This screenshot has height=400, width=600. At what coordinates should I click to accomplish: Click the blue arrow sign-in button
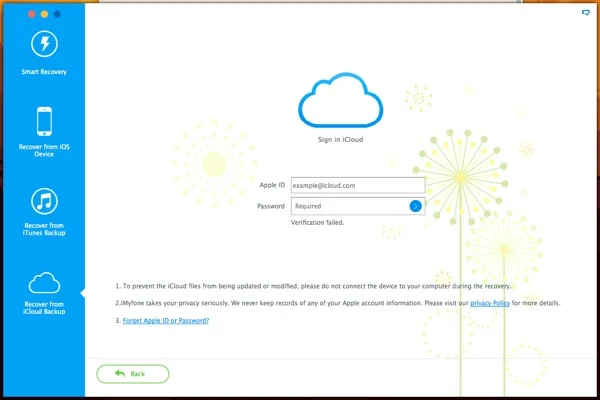pyautogui.click(x=416, y=206)
